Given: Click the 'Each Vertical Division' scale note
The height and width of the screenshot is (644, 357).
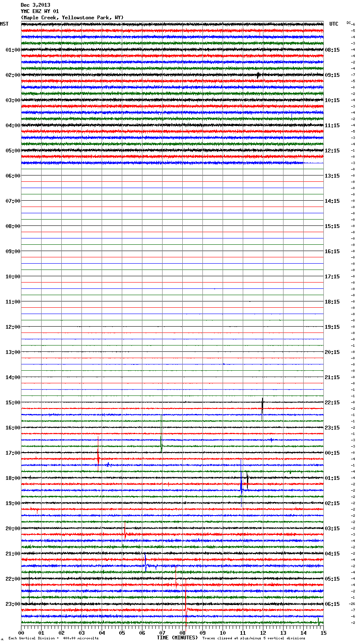Looking at the screenshot, I should tap(53, 638).
